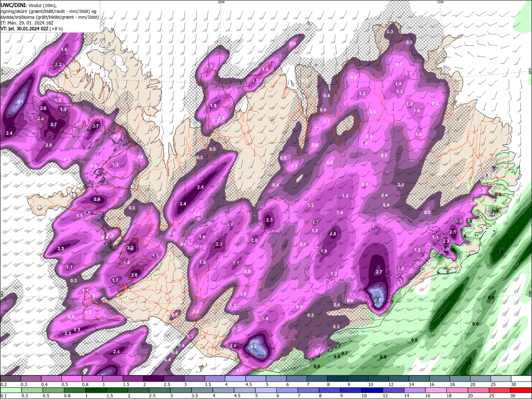Pick the dark blue swatch labeled 10 in the rain legend
This screenshot has height=399, width=532.
coord(372,390)
